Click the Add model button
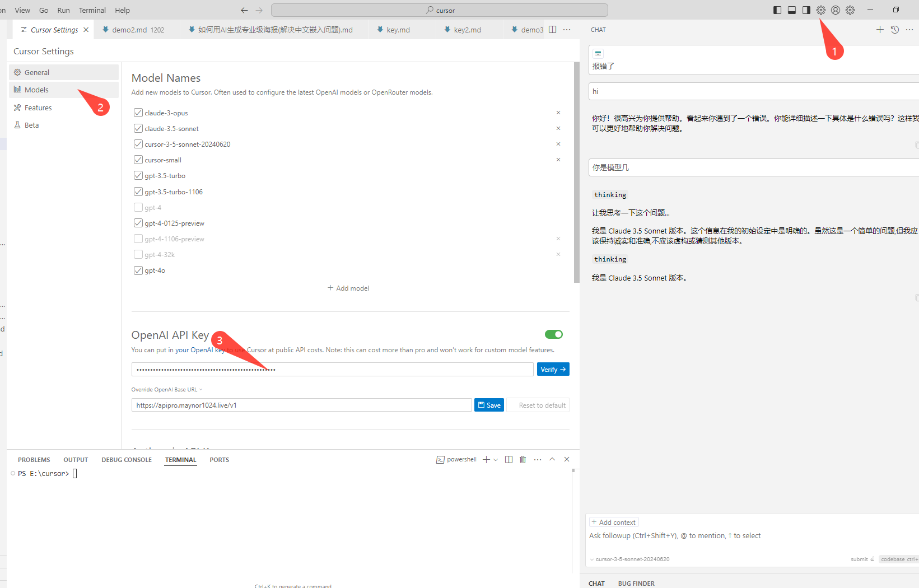Viewport: 919px width, 588px height. 348,288
